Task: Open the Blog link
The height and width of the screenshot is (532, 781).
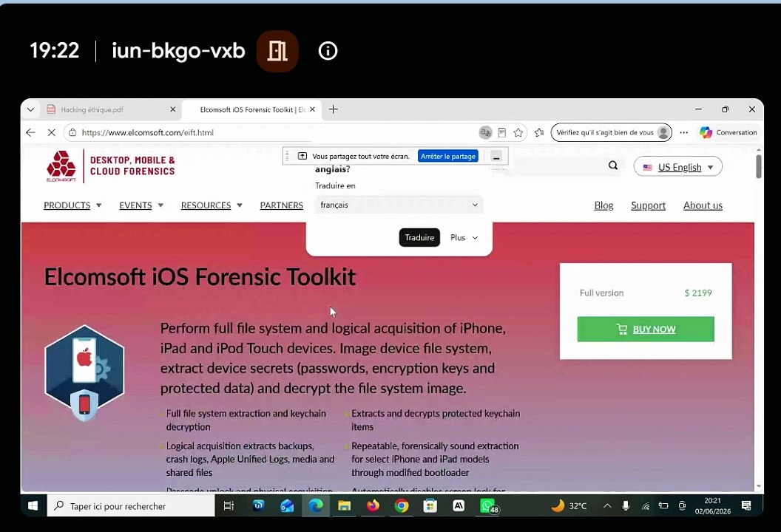Action: (x=603, y=205)
